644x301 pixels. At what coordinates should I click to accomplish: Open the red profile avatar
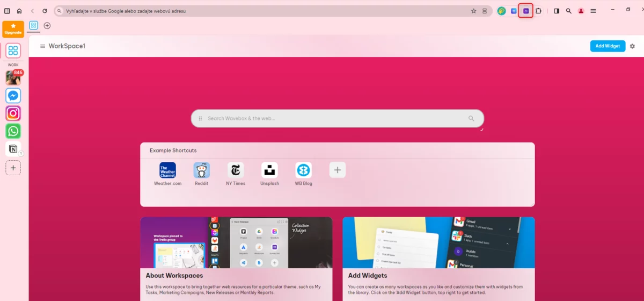tap(581, 11)
